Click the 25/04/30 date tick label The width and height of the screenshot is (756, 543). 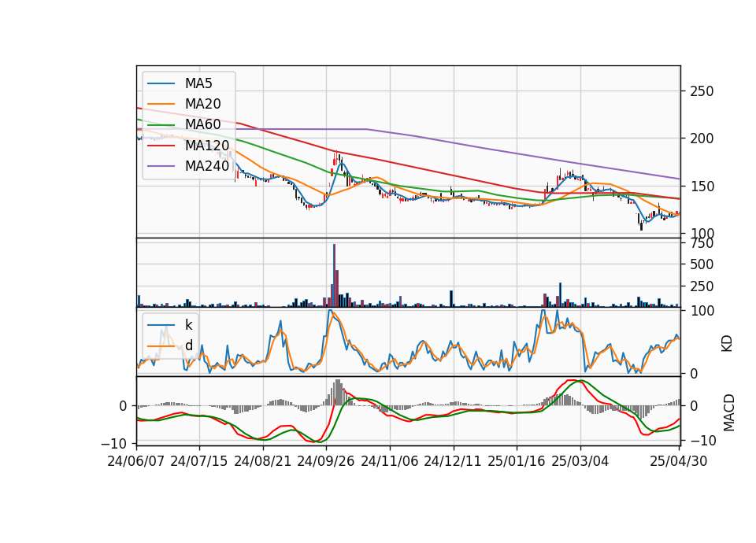(x=679, y=461)
